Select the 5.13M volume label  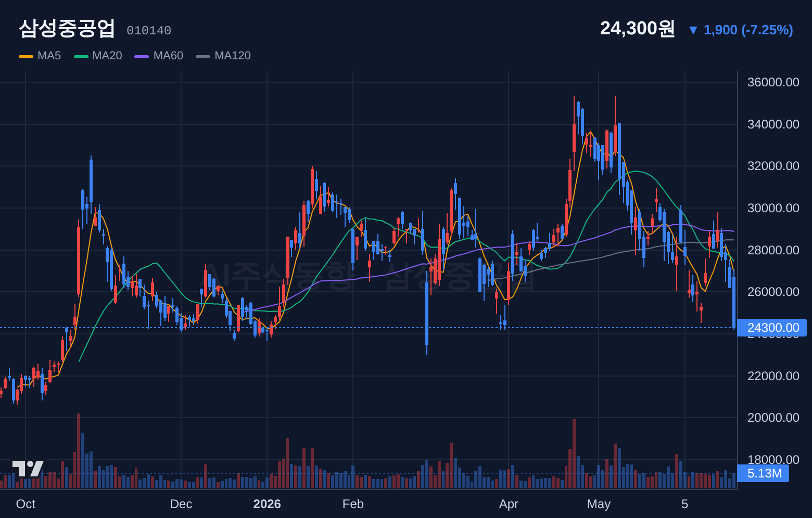[x=764, y=473]
